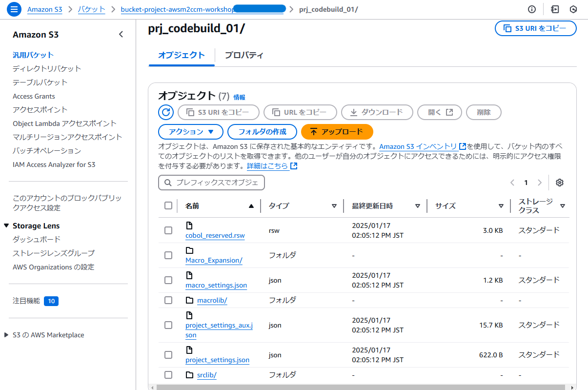Check the box for Macro_Expansion/ folder
This screenshot has width=588, height=390.
(168, 255)
